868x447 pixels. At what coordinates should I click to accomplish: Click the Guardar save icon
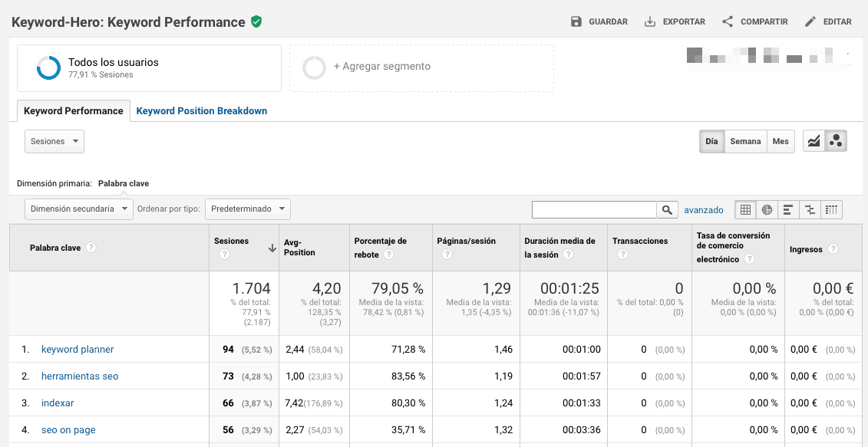click(576, 21)
